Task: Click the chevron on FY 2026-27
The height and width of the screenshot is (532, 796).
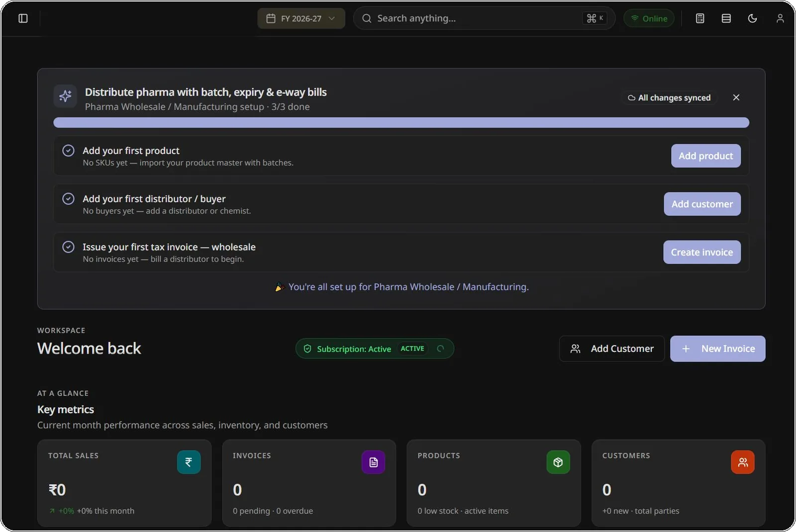Action: click(332, 18)
